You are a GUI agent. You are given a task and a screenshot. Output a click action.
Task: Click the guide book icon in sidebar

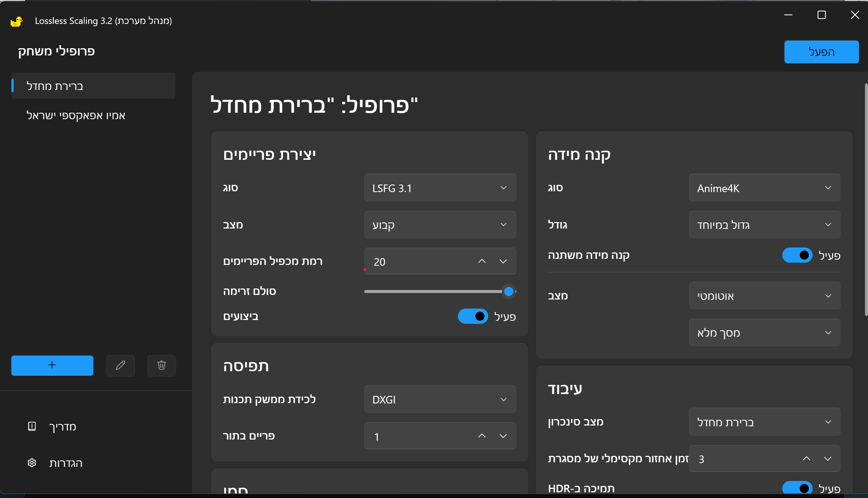coord(32,426)
